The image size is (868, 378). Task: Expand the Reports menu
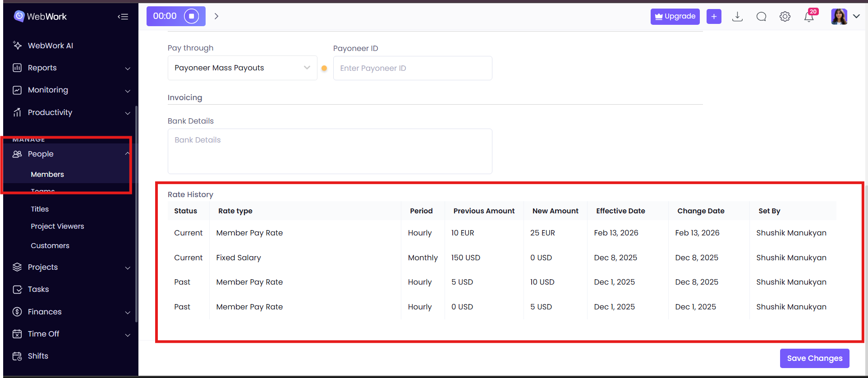(x=71, y=68)
